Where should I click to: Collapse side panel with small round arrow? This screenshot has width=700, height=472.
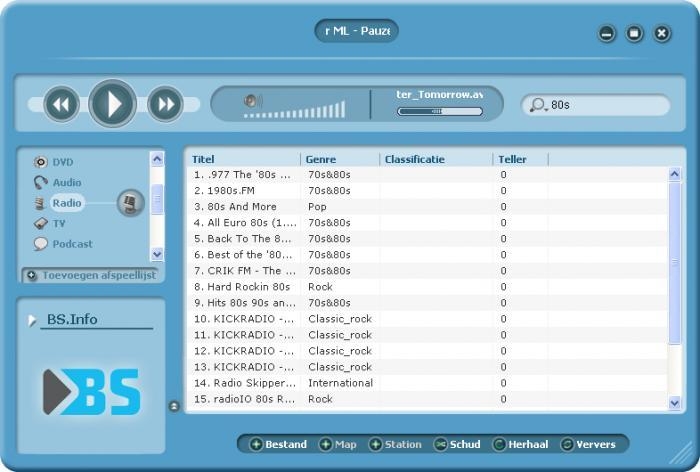(174, 406)
